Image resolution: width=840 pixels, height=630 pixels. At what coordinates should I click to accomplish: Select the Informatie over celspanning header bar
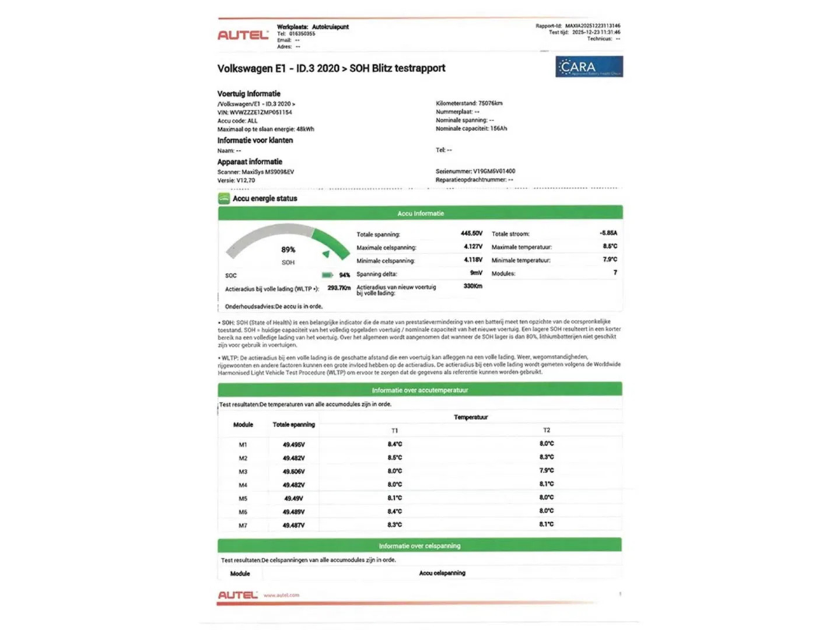click(x=420, y=545)
